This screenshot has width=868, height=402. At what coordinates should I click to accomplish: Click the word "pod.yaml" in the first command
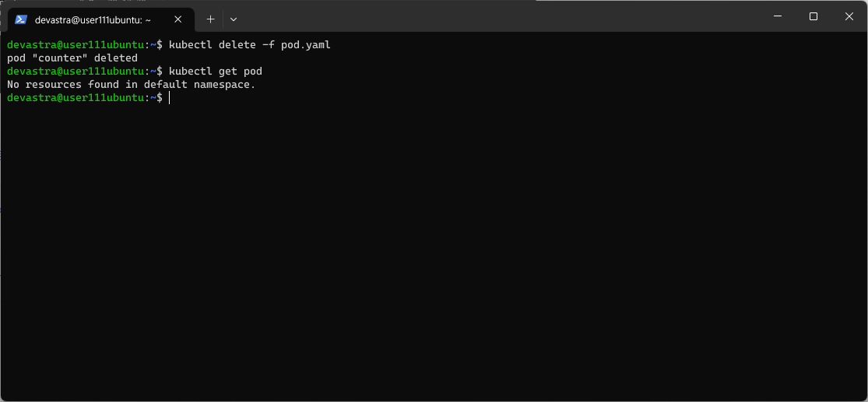point(306,45)
